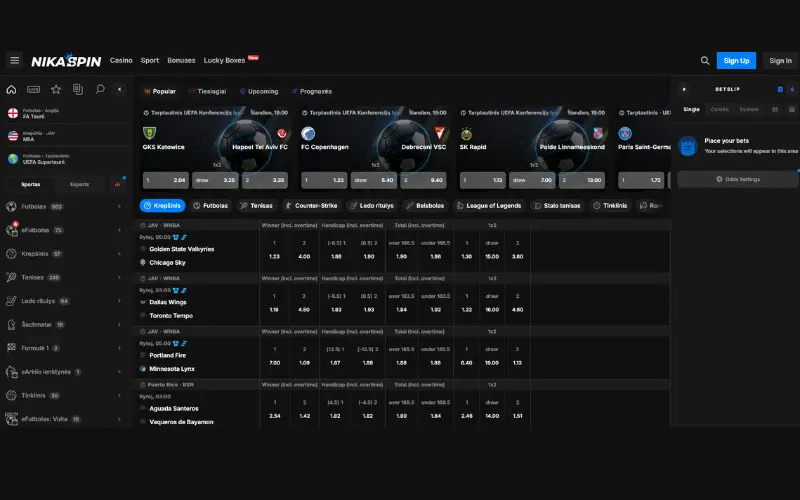Click the betslip grid layout icon

pyautogui.click(x=775, y=109)
